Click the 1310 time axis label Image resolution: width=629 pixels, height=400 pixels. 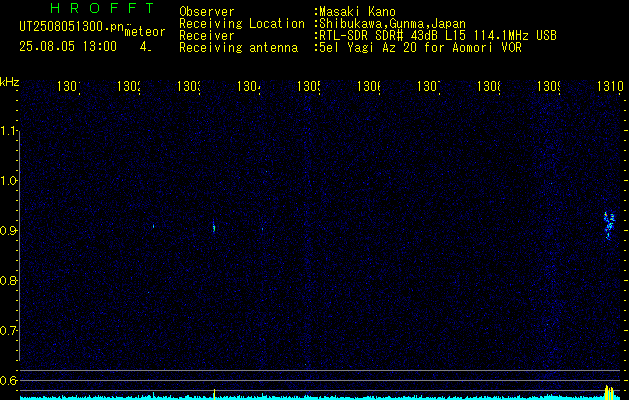pyautogui.click(x=609, y=86)
